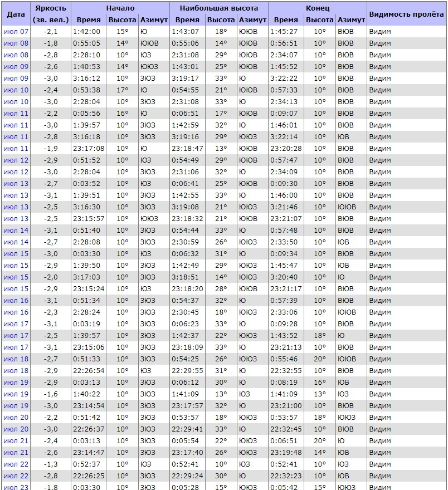Open июл 13 link for the 23:15:57 pass
The image size is (448, 490).
pos(16,219)
